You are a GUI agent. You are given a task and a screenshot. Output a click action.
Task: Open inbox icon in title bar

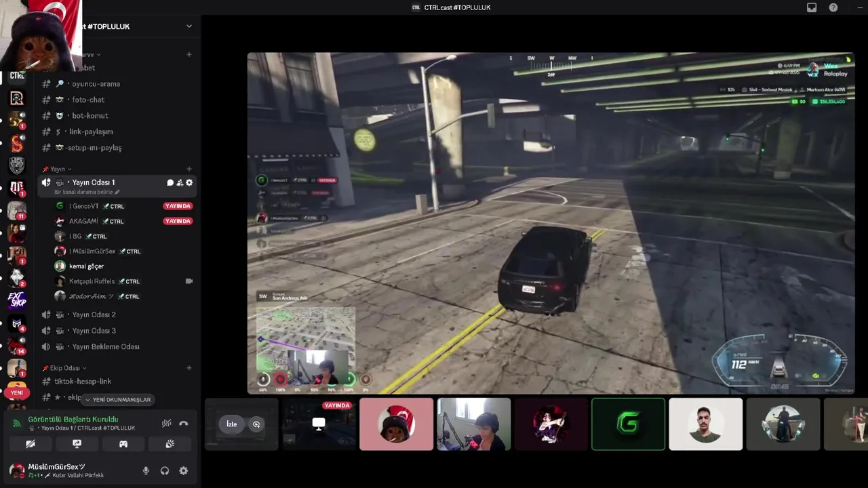click(x=812, y=7)
